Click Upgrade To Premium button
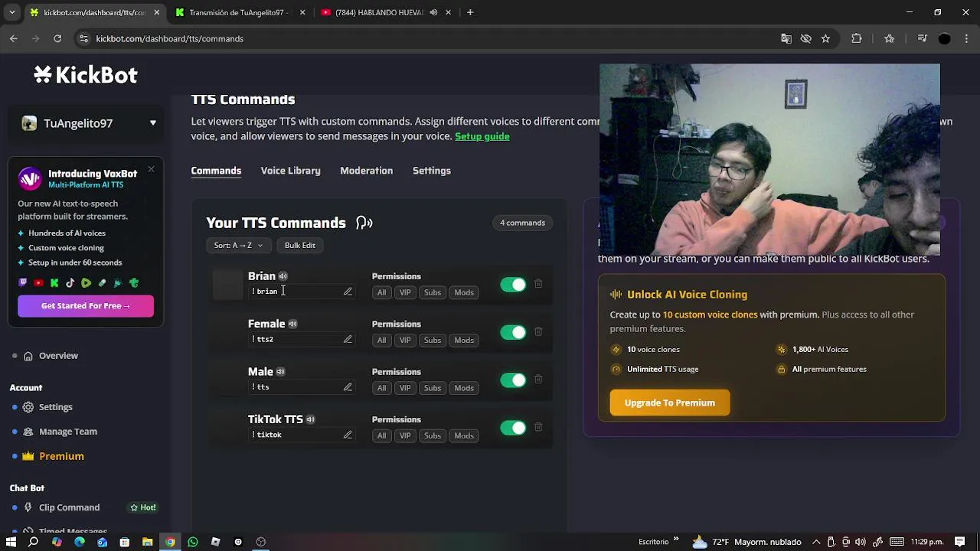Viewport: 980px width, 551px height. [670, 403]
